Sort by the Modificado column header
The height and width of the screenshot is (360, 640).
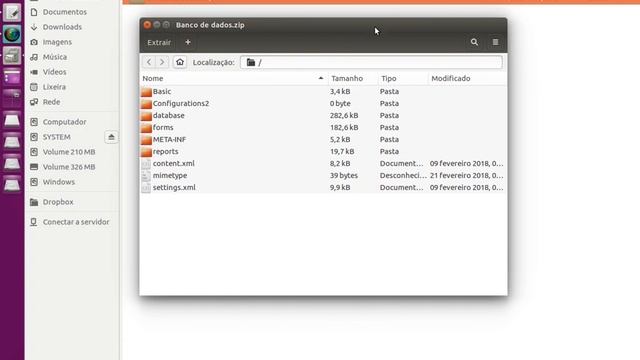pos(467,78)
